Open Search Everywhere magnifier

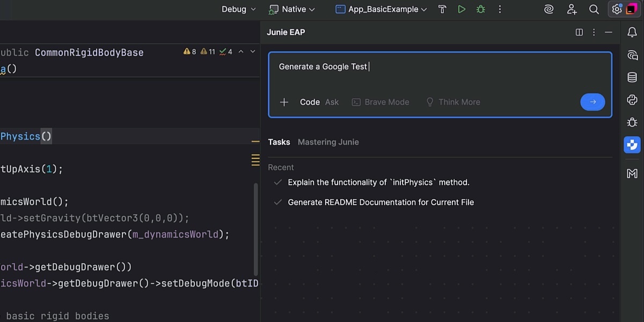coord(594,9)
